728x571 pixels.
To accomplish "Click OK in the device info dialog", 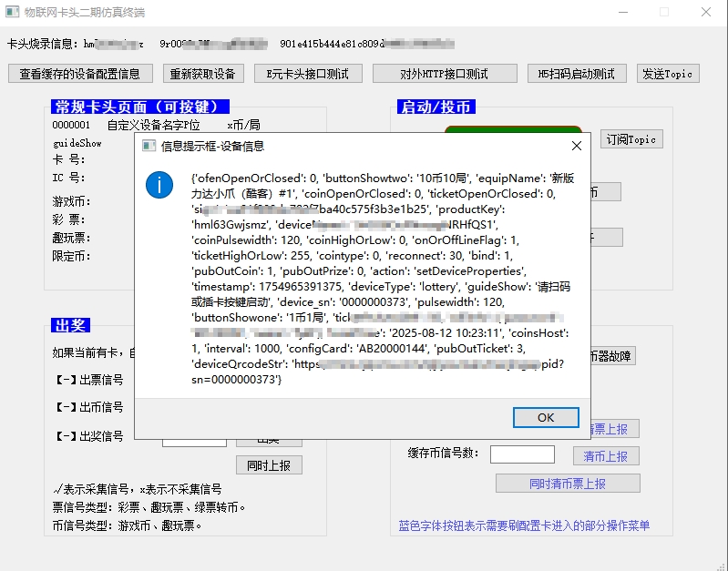I will click(x=546, y=417).
